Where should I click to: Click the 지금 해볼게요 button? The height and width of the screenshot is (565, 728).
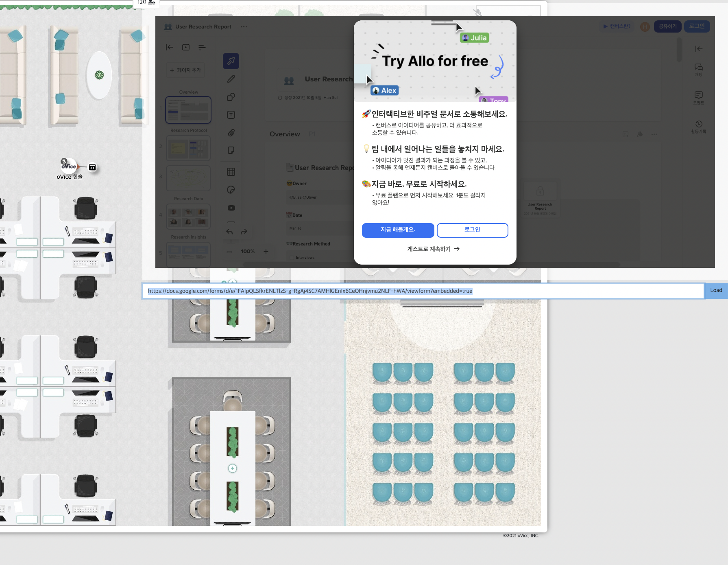398,230
